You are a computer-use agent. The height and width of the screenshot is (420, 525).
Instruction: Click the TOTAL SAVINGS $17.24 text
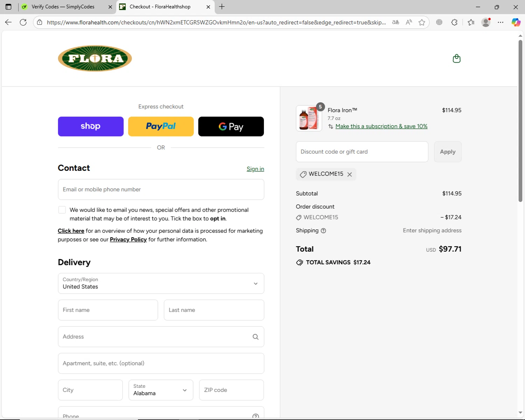point(338,262)
